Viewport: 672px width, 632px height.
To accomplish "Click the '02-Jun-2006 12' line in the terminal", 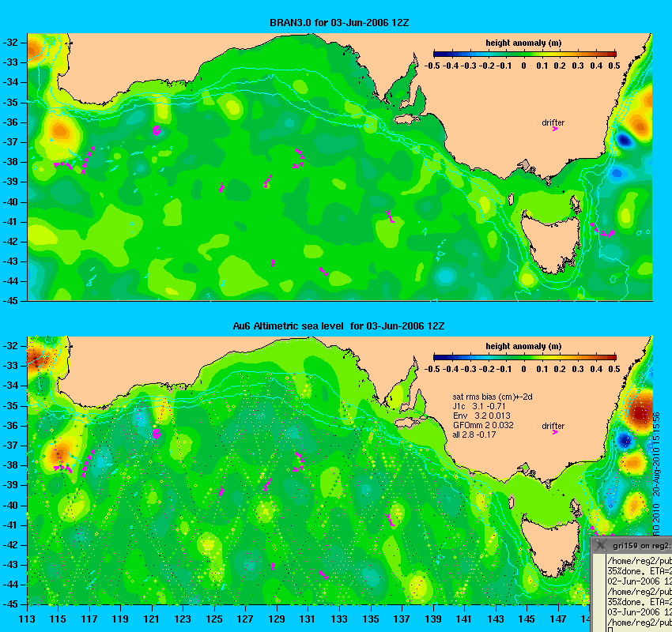I will [x=640, y=581].
